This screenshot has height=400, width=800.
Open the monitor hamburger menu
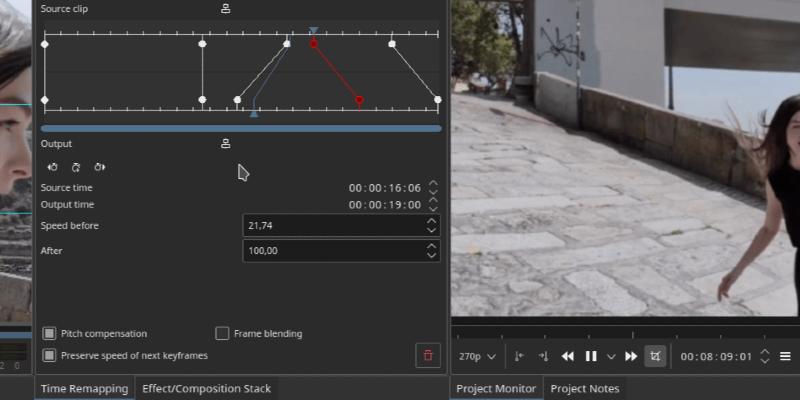pos(785,356)
